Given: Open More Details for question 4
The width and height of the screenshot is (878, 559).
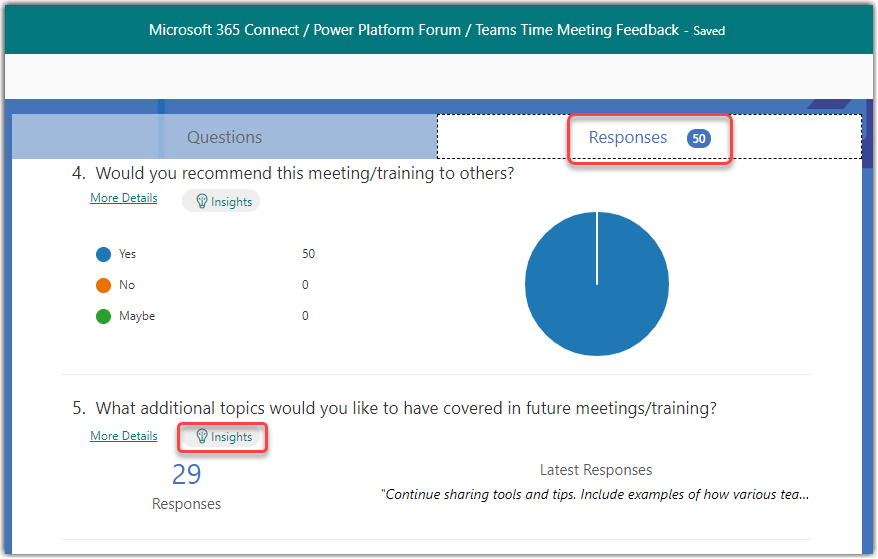Looking at the screenshot, I should click(124, 198).
